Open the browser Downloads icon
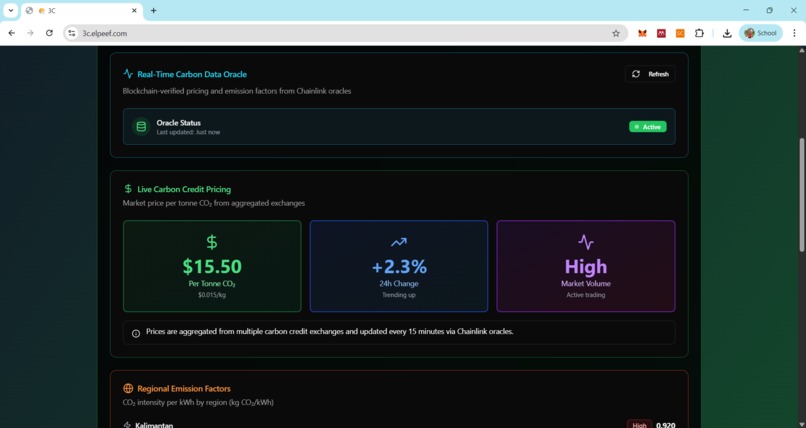This screenshot has height=428, width=806. (x=727, y=33)
